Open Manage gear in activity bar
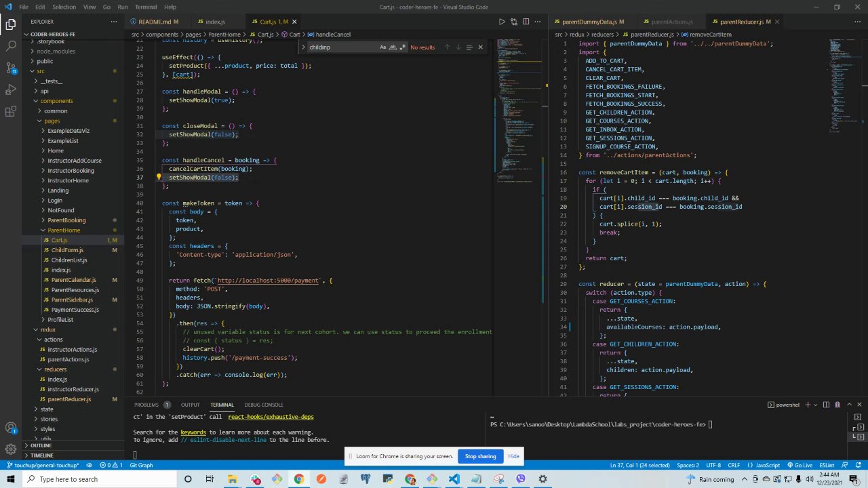 11,449
